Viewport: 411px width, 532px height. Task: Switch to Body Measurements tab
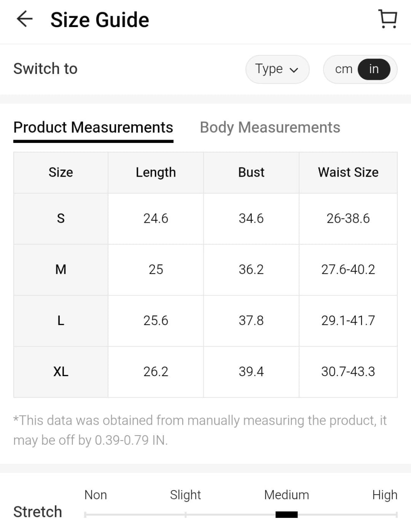(270, 127)
